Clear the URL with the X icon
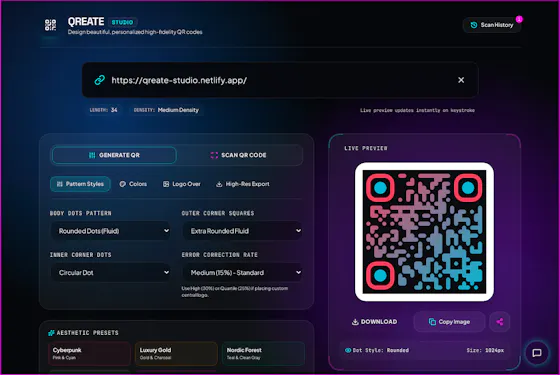 [x=461, y=80]
